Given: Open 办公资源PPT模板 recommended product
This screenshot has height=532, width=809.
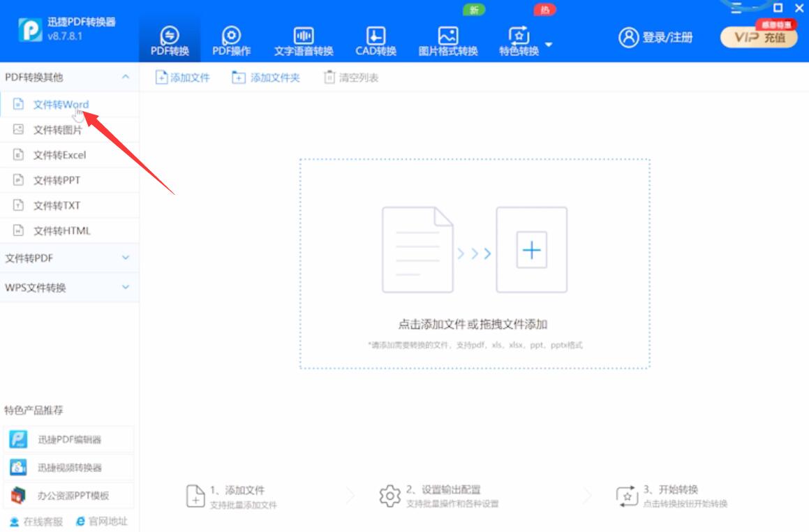Looking at the screenshot, I should (68, 496).
